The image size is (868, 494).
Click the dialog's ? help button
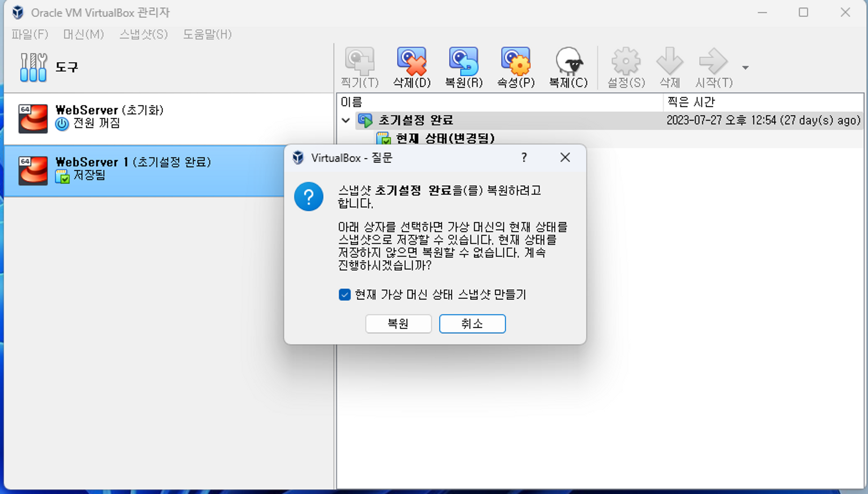(x=524, y=158)
